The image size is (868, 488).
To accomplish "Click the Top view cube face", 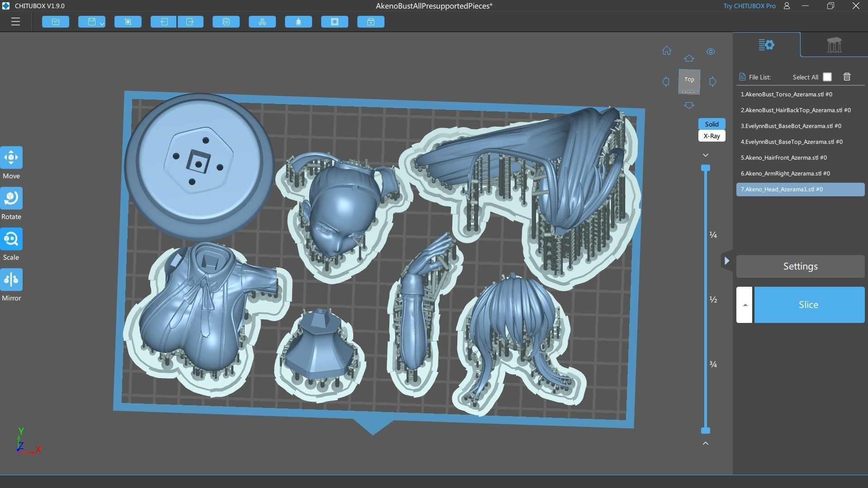I will click(689, 80).
